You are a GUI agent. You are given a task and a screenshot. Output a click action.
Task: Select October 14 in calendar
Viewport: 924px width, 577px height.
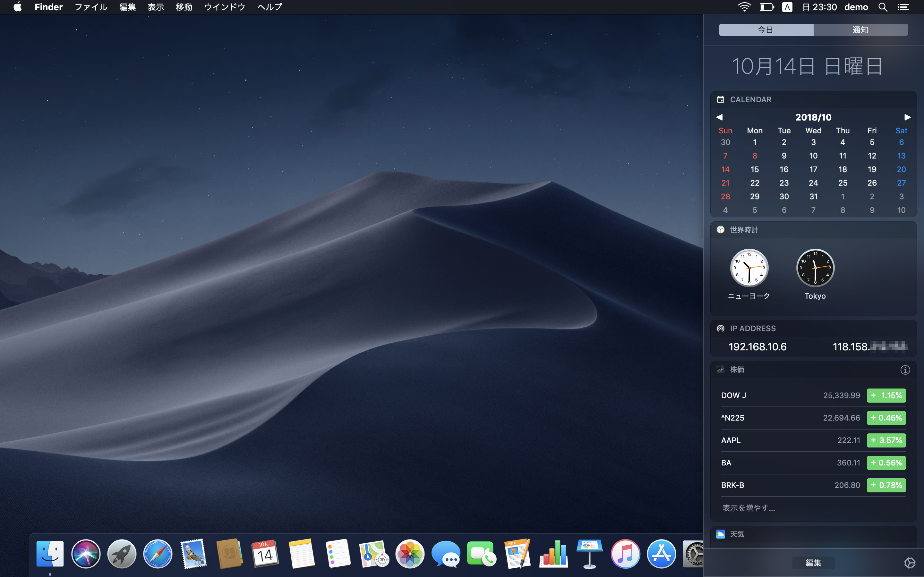[724, 169]
